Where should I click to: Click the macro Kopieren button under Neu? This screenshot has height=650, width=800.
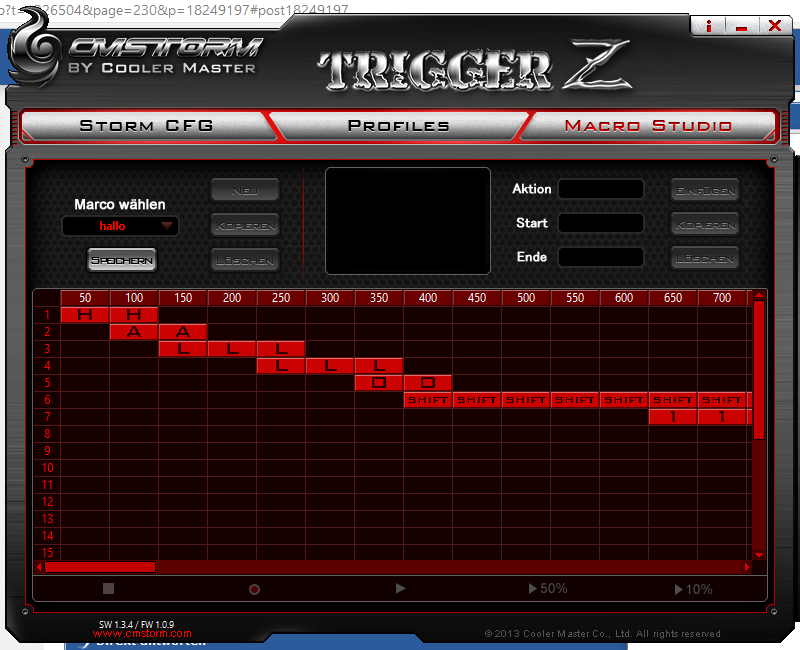coord(245,226)
